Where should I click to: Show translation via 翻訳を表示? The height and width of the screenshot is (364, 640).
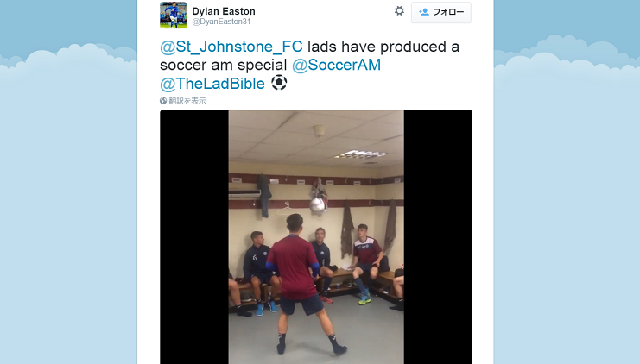187,101
